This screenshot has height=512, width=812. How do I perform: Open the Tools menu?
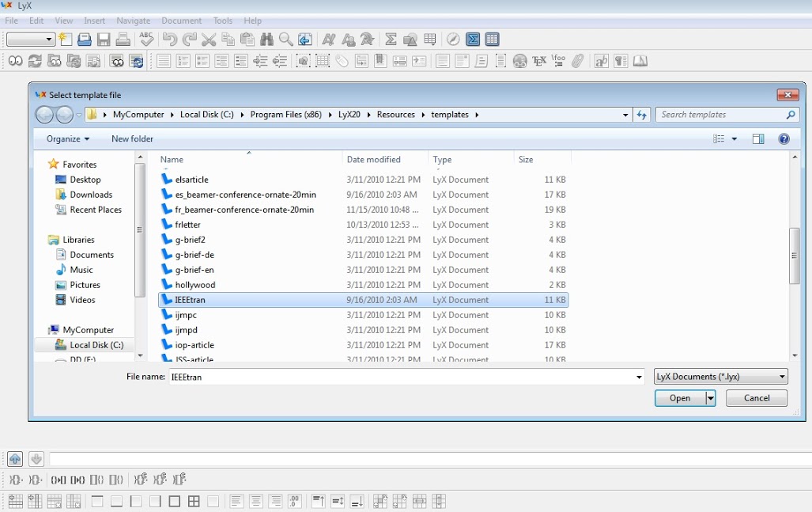(x=223, y=21)
